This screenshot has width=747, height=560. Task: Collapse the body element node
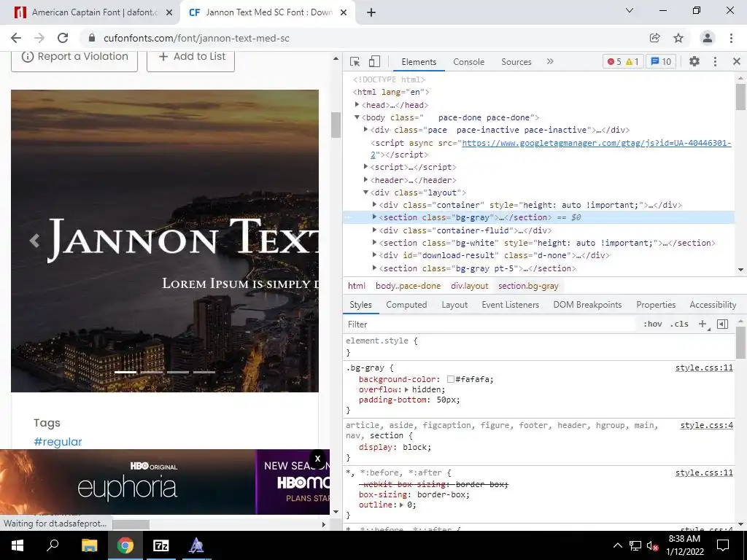pos(357,117)
